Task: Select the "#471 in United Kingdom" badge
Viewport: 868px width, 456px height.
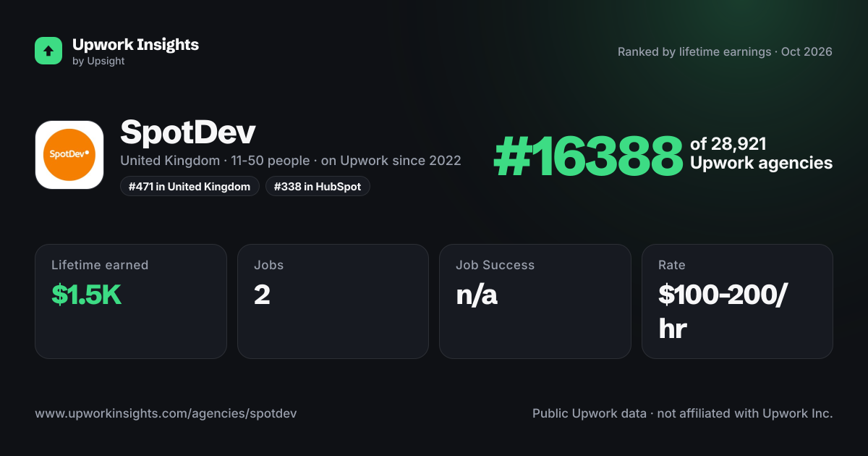Action: point(190,187)
